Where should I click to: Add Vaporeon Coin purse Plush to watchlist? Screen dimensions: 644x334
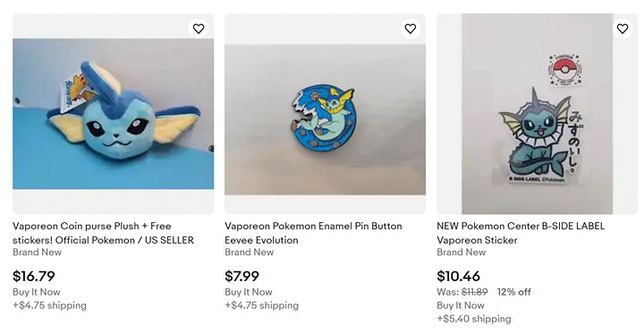199,29
